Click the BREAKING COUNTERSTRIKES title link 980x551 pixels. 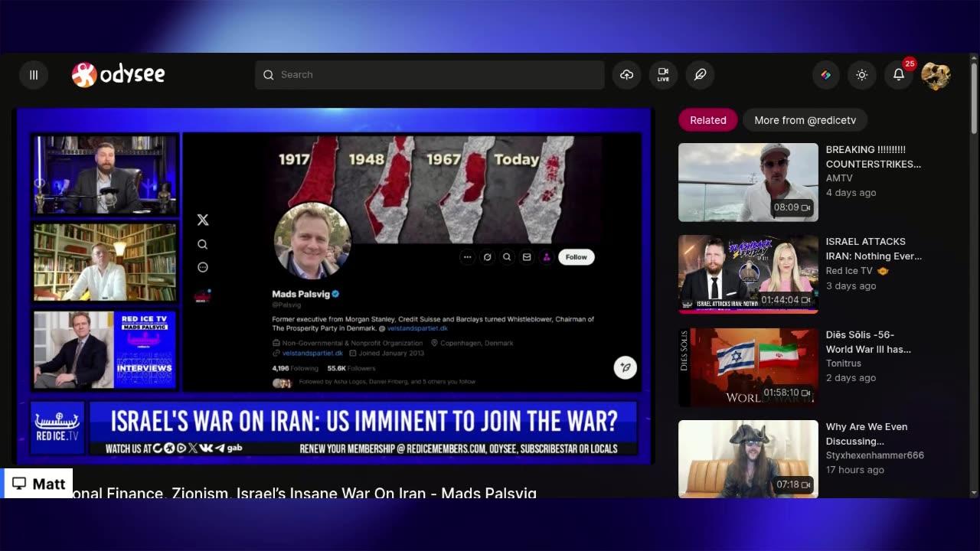pyautogui.click(x=874, y=157)
